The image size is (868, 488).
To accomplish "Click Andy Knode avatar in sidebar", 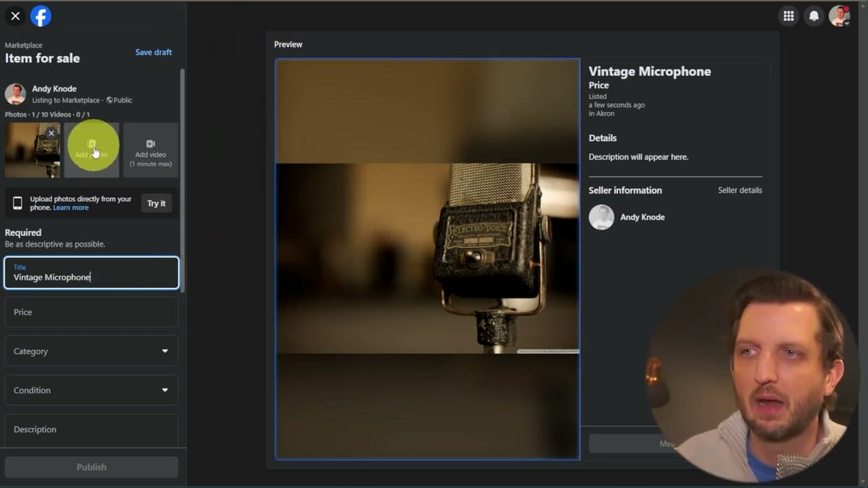I will [x=16, y=94].
